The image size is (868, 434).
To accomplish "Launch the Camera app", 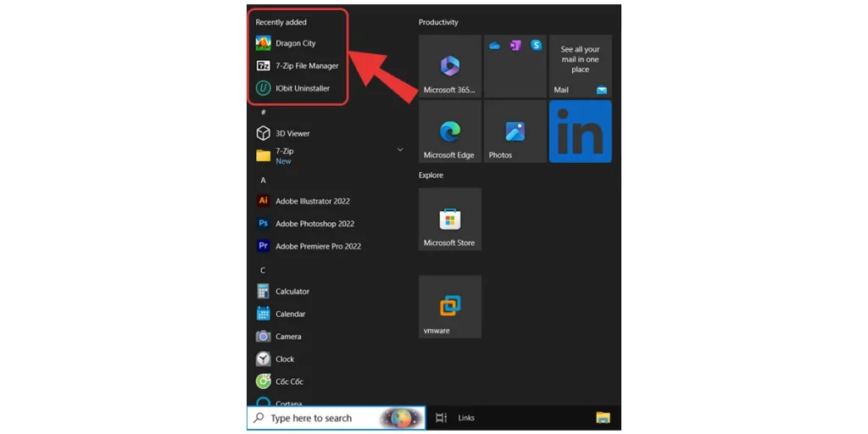I will 287,337.
